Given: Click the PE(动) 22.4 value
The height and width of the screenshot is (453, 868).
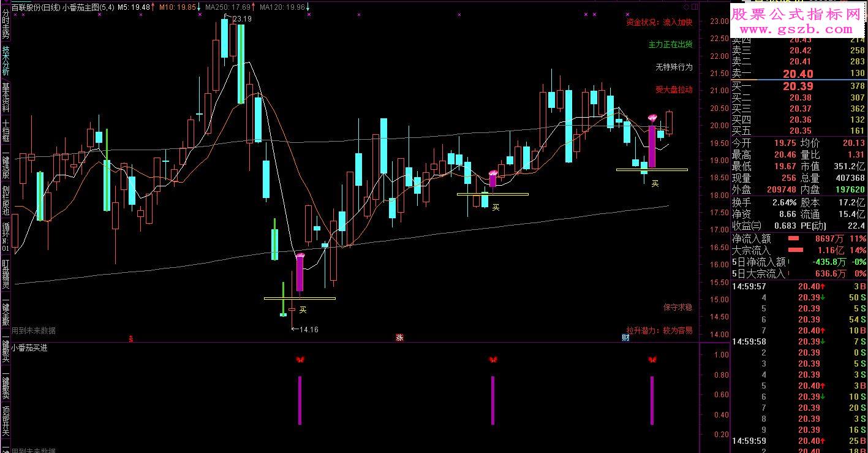Looking at the screenshot, I should [x=855, y=226].
